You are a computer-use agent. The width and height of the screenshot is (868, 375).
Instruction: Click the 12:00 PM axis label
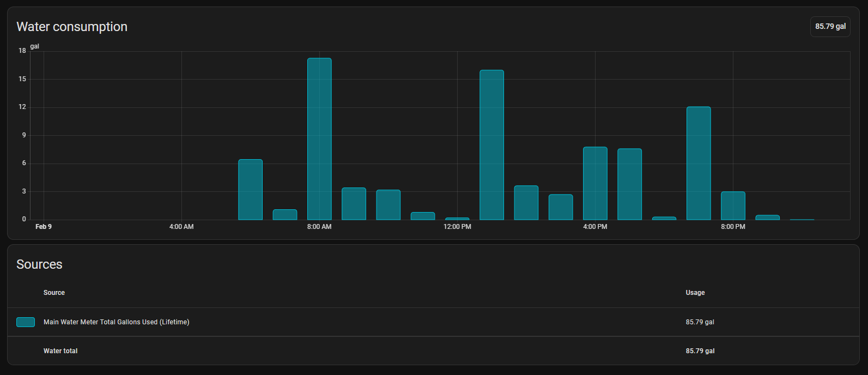click(457, 227)
